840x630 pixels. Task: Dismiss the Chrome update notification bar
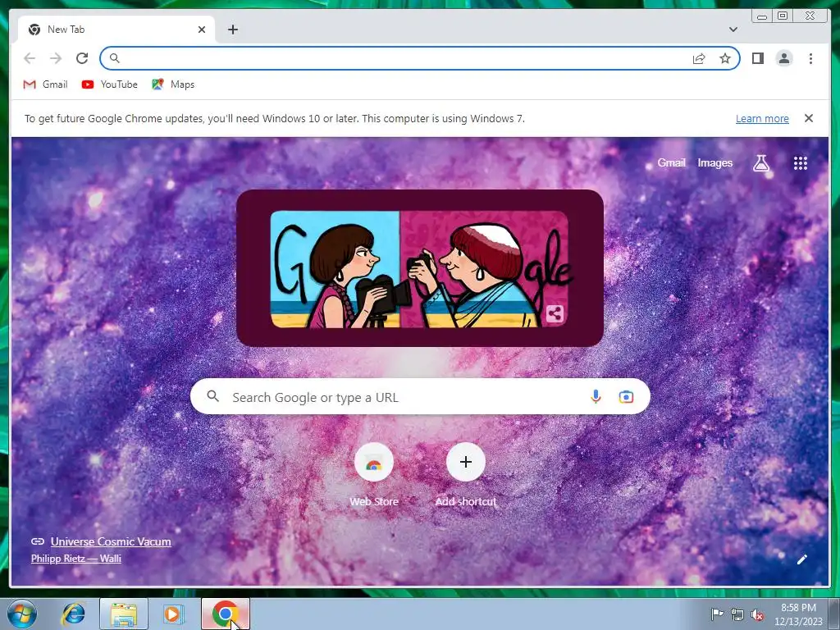coord(808,118)
